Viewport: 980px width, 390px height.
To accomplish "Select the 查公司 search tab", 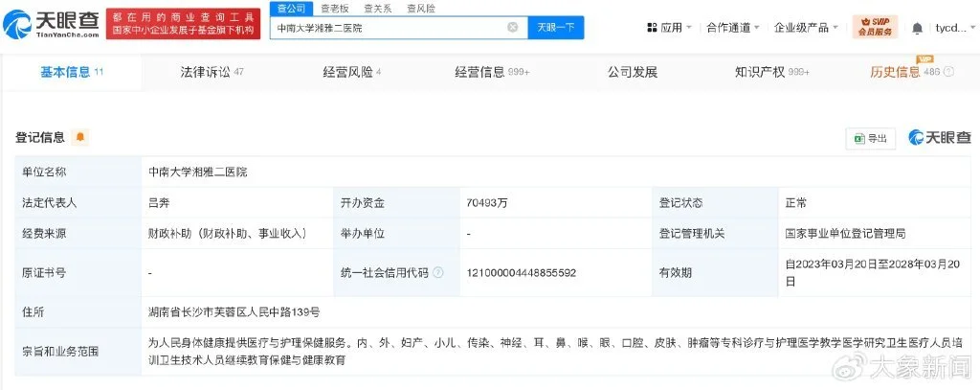I will click(290, 8).
